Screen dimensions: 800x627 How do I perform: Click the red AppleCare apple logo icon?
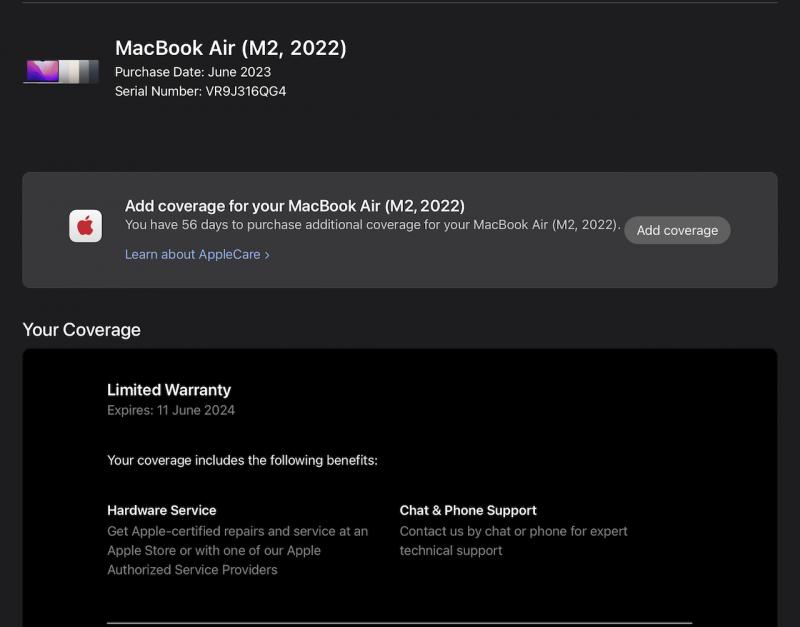(85, 226)
